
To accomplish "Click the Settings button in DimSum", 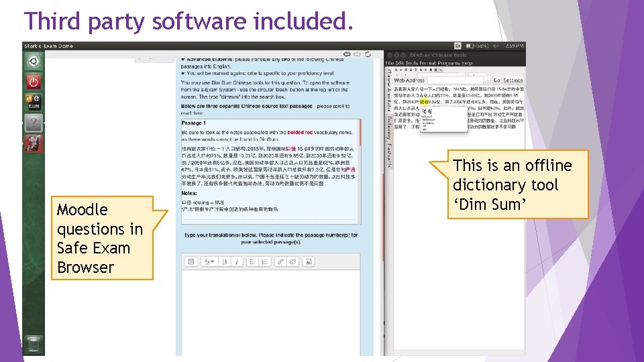I will 513,80.
